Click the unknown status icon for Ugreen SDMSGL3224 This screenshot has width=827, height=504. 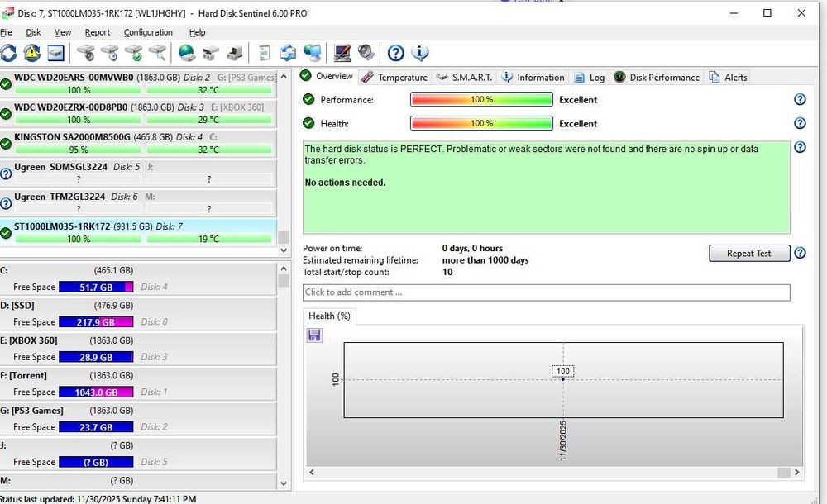(x=6, y=174)
